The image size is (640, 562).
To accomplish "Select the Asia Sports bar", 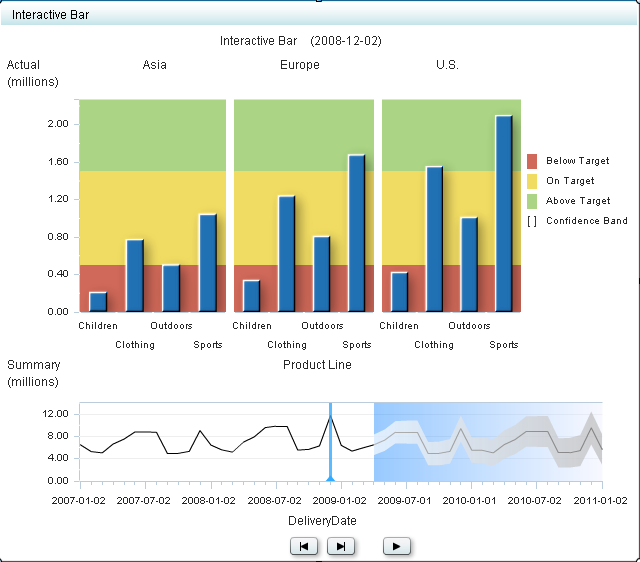I will (207, 262).
